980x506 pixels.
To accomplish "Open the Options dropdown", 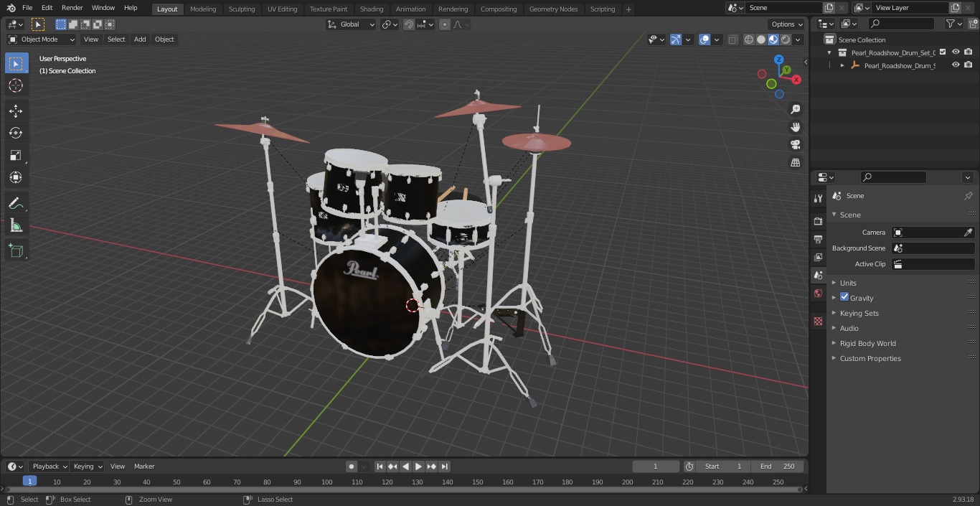I will coord(788,24).
